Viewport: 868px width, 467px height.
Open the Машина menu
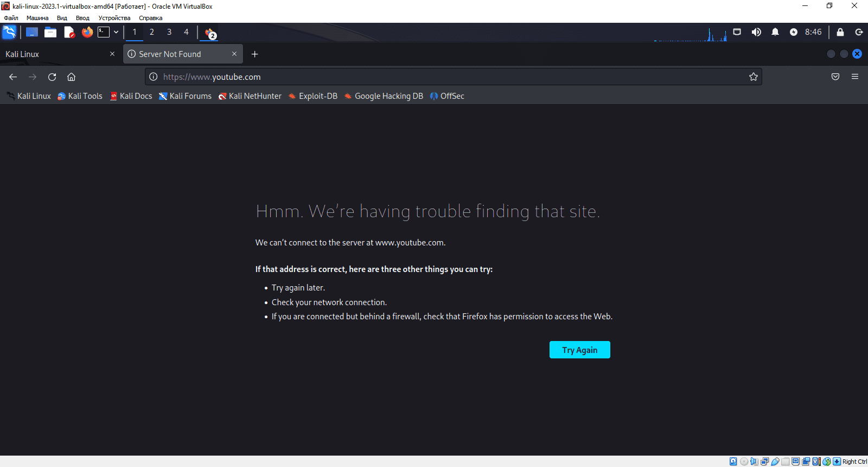coord(37,18)
